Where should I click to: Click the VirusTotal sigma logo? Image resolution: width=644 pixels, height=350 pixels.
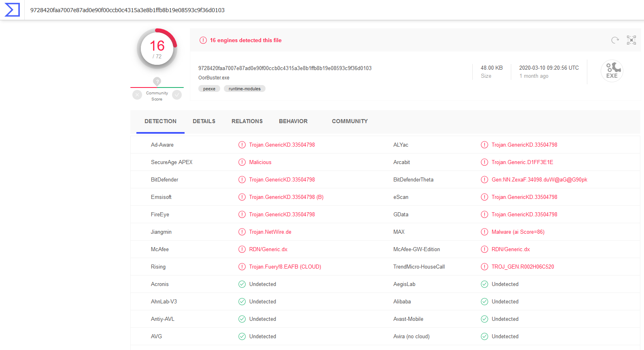pos(12,10)
